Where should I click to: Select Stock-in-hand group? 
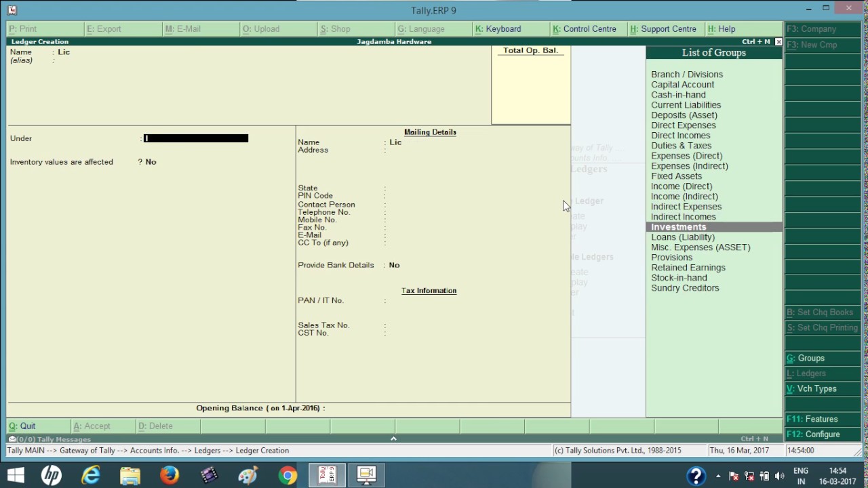[679, 278]
